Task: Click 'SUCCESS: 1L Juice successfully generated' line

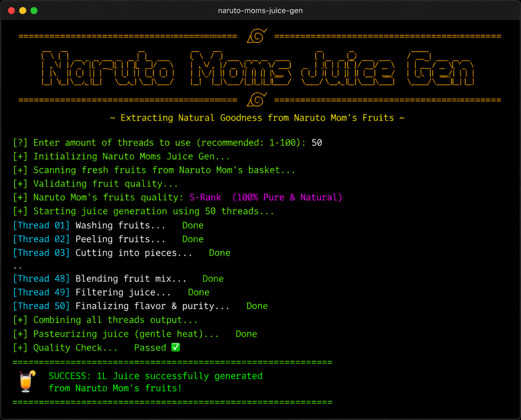Action: [156, 376]
